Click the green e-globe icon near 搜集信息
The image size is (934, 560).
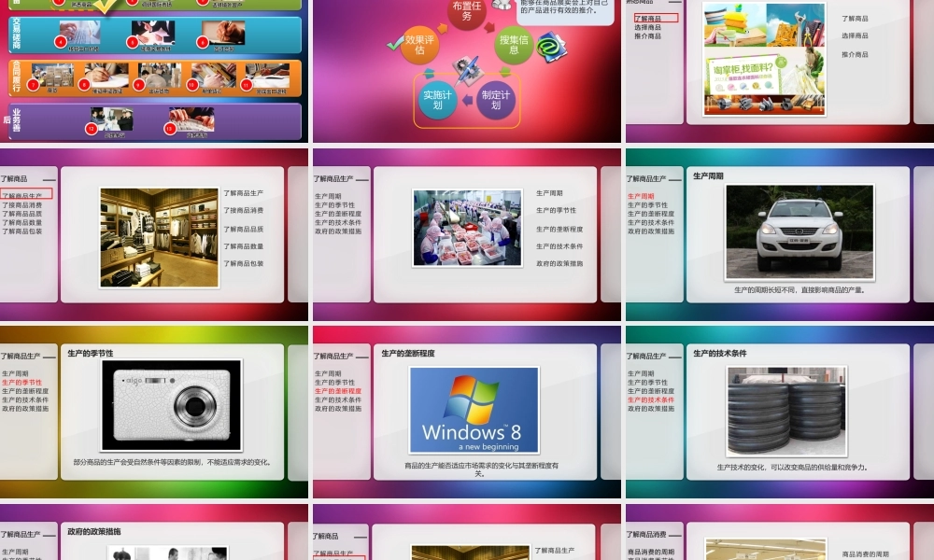pyautogui.click(x=551, y=48)
